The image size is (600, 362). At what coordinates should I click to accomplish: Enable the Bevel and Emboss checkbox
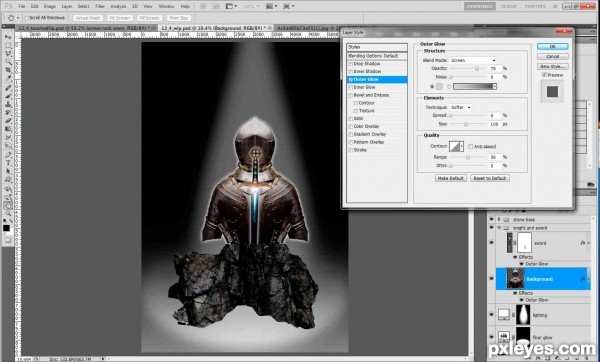(351, 95)
